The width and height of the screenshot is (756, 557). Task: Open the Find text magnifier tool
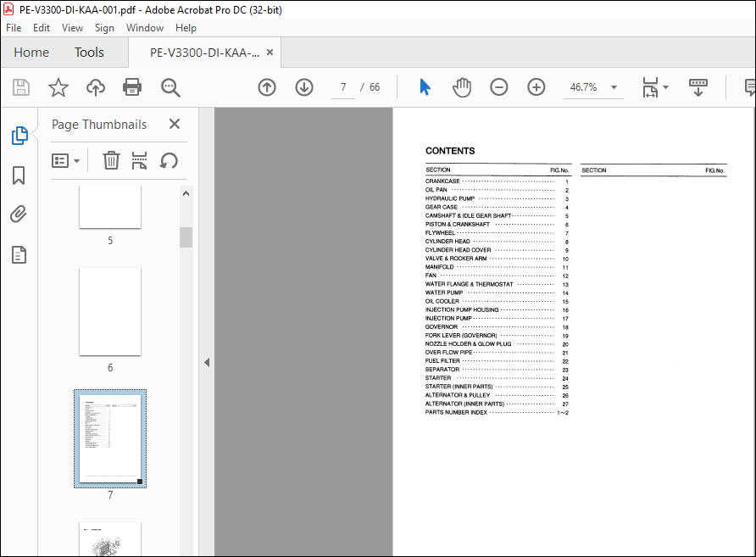point(170,87)
